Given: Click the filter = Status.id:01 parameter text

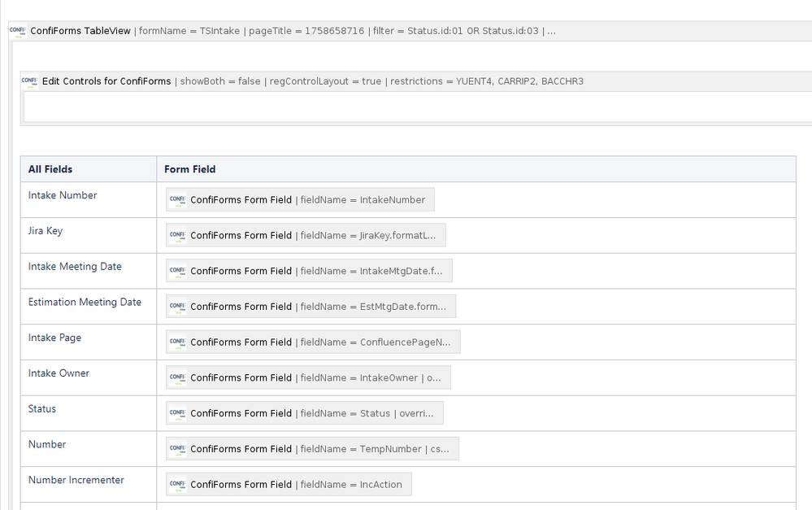Looking at the screenshot, I should click(x=456, y=31).
